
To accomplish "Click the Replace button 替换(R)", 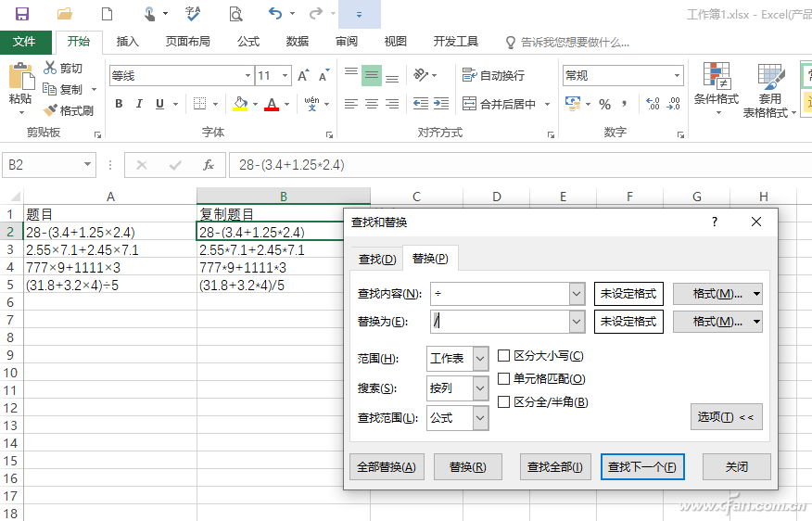I will [x=467, y=467].
